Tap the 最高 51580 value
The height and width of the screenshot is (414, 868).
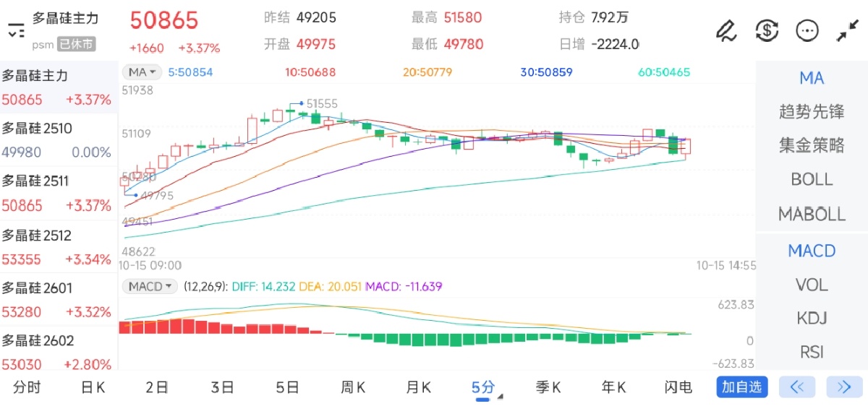tap(447, 17)
